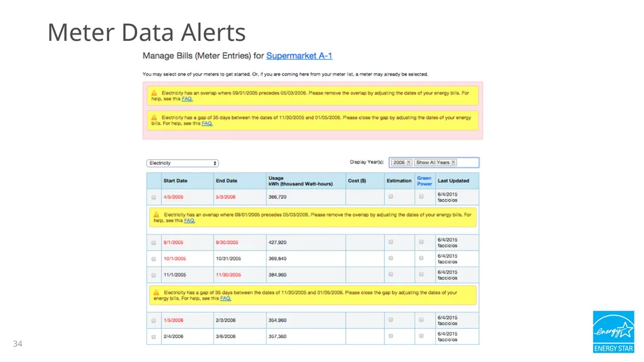This screenshot has height=362, width=644.
Task: Select row checkbox for 2/4/2006 entry
Action: point(153,336)
